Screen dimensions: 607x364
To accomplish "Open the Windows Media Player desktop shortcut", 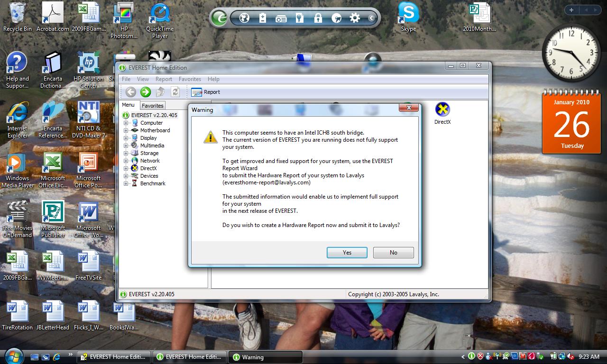I will (x=18, y=170).
